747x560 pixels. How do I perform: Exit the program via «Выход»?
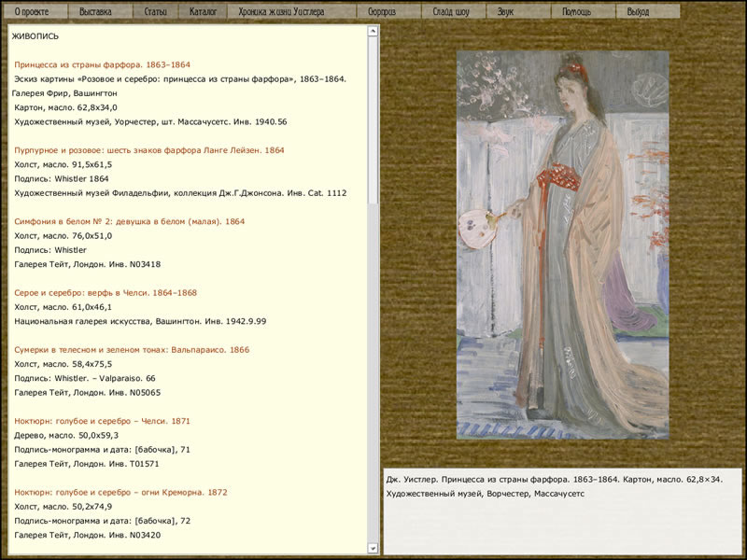638,12
